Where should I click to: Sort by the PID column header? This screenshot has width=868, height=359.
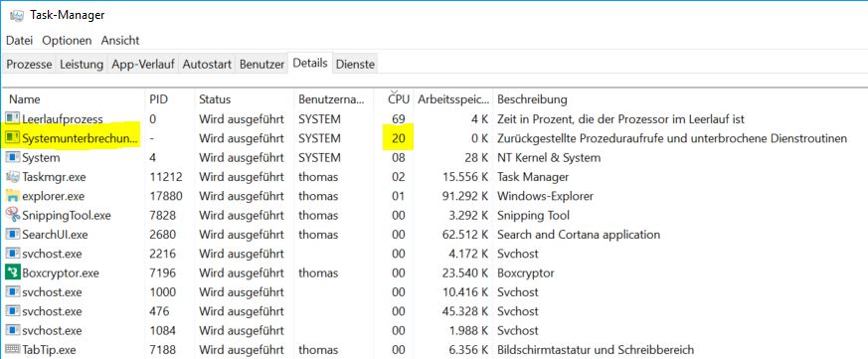point(169,99)
